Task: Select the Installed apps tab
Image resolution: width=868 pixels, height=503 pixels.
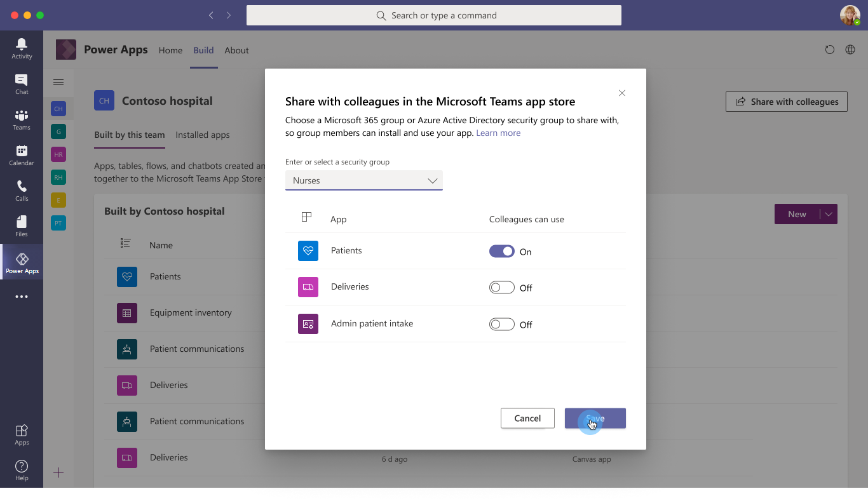Action: click(203, 135)
